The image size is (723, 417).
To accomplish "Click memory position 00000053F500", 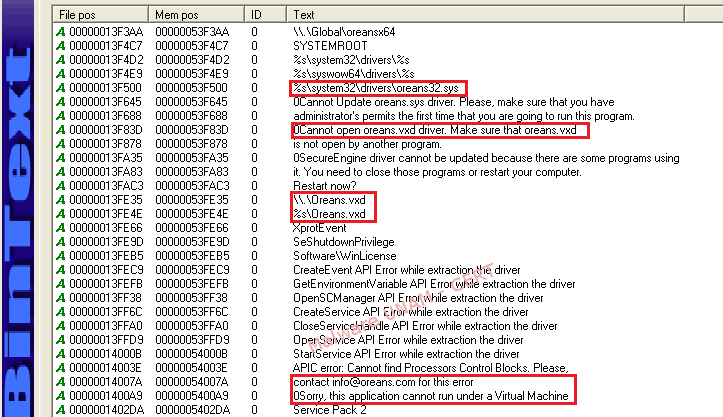I will [x=192, y=88].
